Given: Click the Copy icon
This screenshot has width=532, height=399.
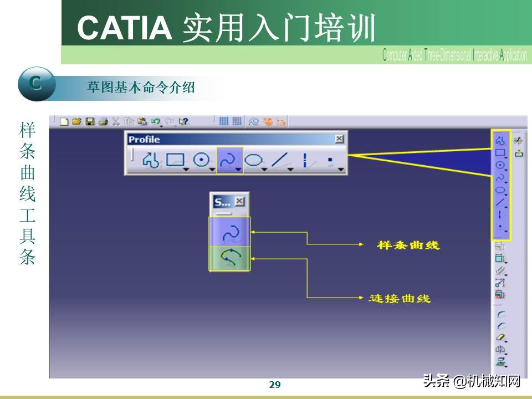Looking at the screenshot, I should coord(129,121).
